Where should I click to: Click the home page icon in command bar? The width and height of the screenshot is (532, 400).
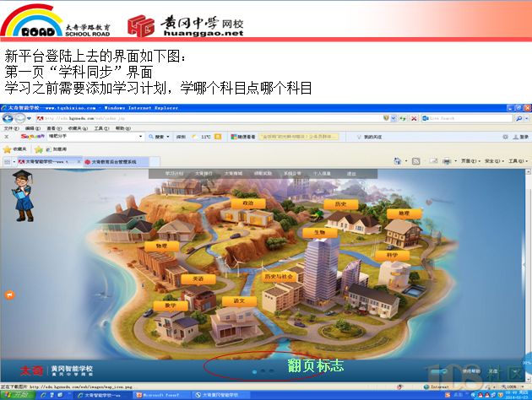tap(397, 161)
